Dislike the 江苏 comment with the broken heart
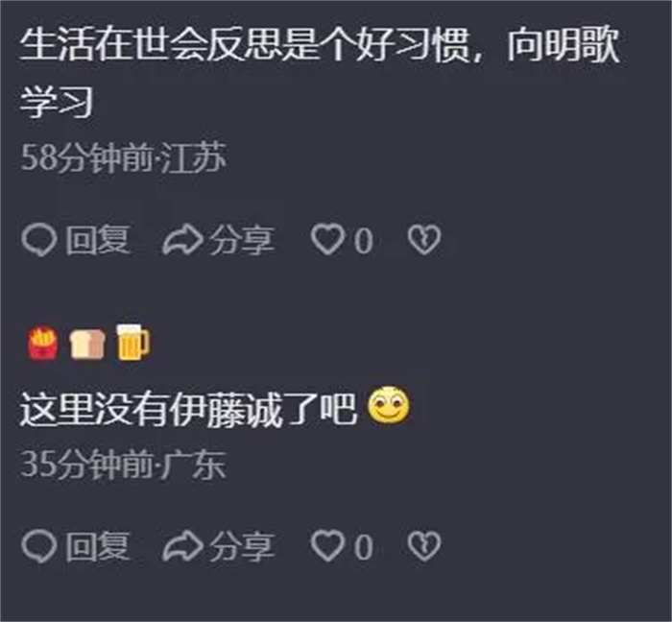This screenshot has height=622, width=672. (424, 239)
